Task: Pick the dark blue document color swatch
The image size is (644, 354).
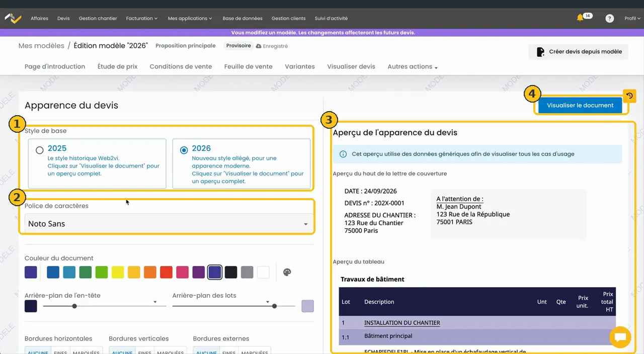Action: click(53, 272)
